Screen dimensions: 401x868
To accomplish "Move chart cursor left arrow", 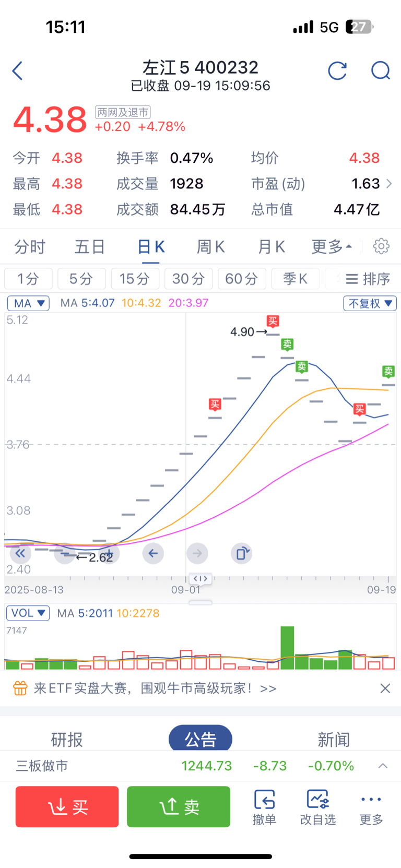I will click(153, 553).
